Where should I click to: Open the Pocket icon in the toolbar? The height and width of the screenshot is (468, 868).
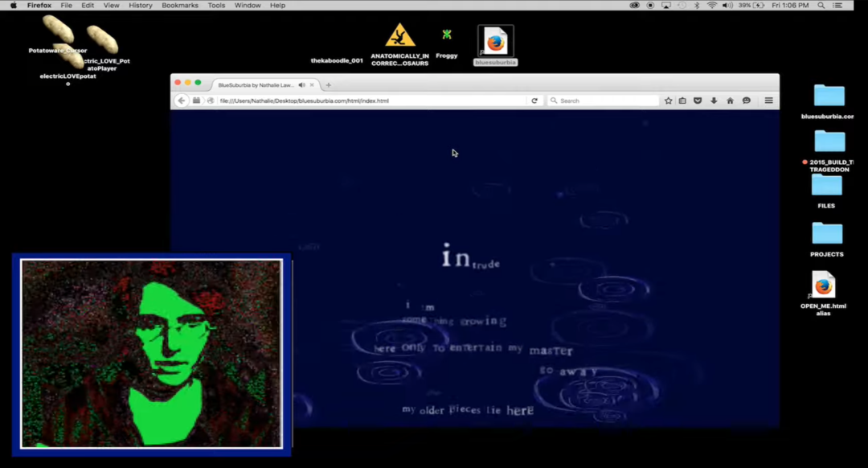click(x=698, y=101)
